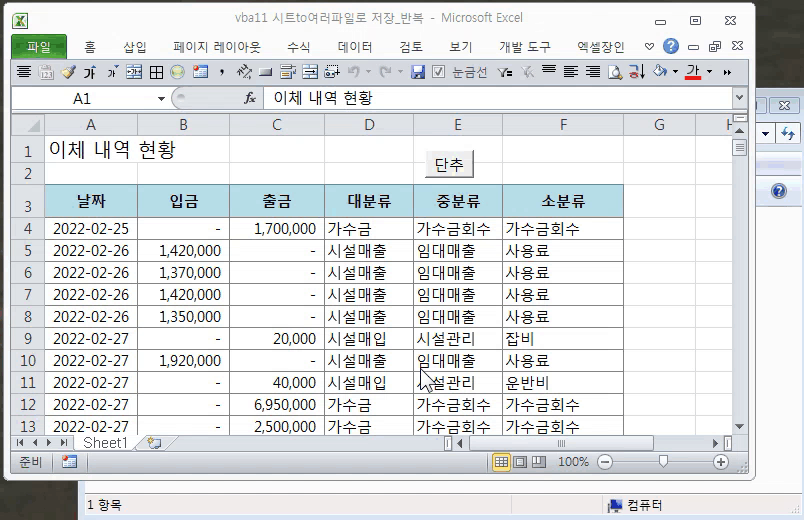This screenshot has height=520, width=804.
Task: Switch to Page Break Preview
Action: tap(538, 462)
